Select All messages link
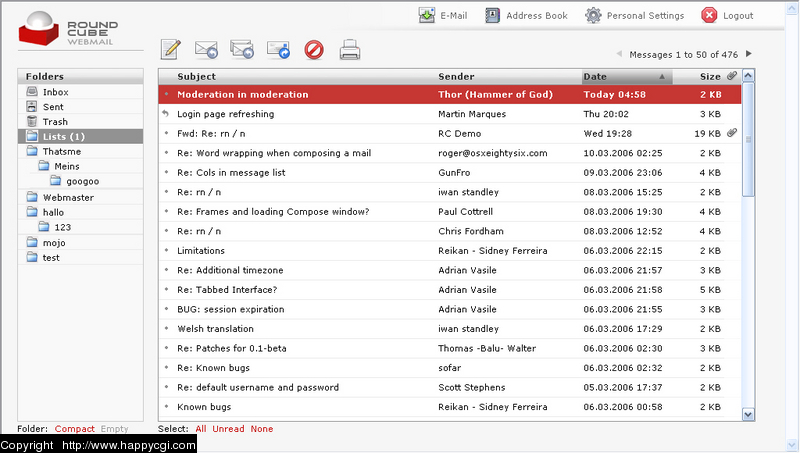 coord(201,429)
